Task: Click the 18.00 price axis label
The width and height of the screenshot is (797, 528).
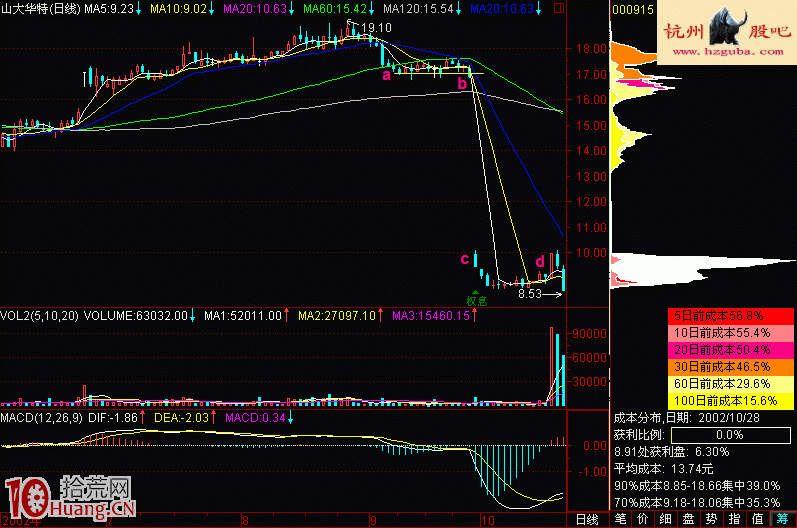Action: [591, 49]
